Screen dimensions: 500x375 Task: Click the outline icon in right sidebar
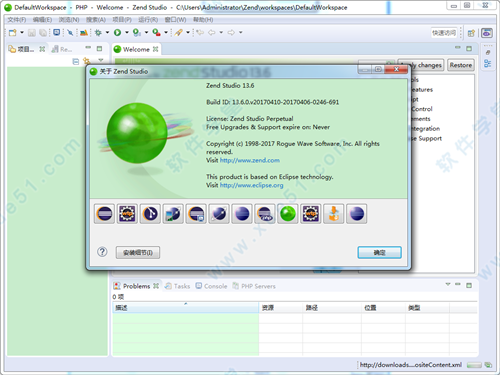[487, 63]
